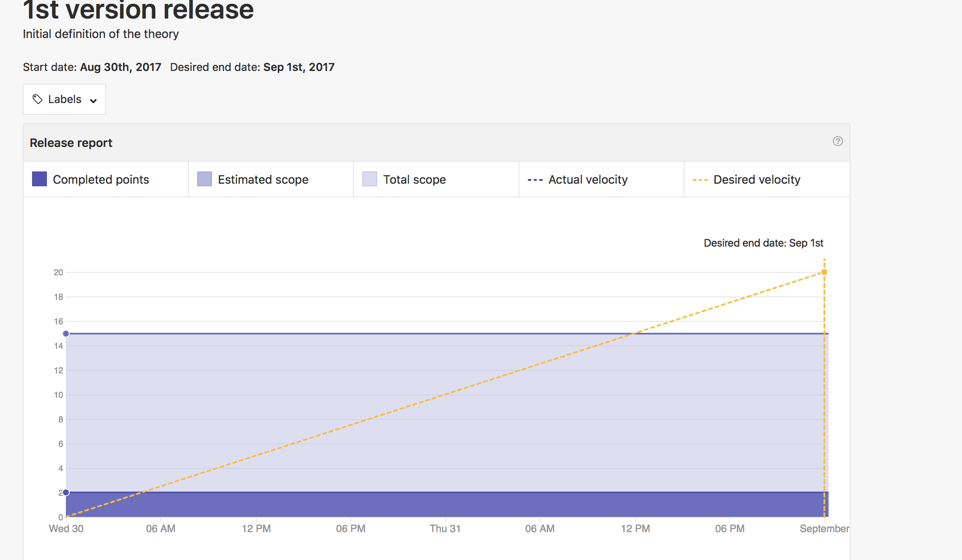Image resolution: width=962 pixels, height=560 pixels.
Task: Click the '20' y-axis label
Action: coord(58,272)
